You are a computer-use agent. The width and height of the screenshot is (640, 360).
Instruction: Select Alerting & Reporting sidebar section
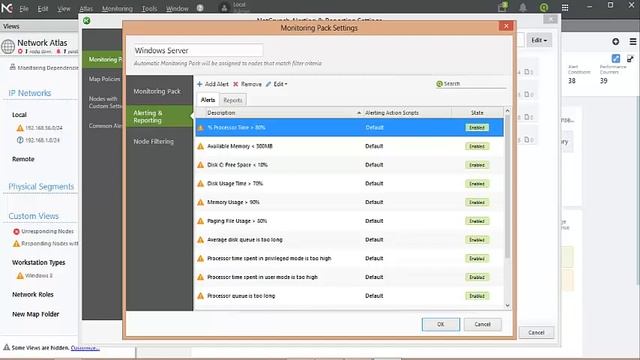tap(159, 116)
